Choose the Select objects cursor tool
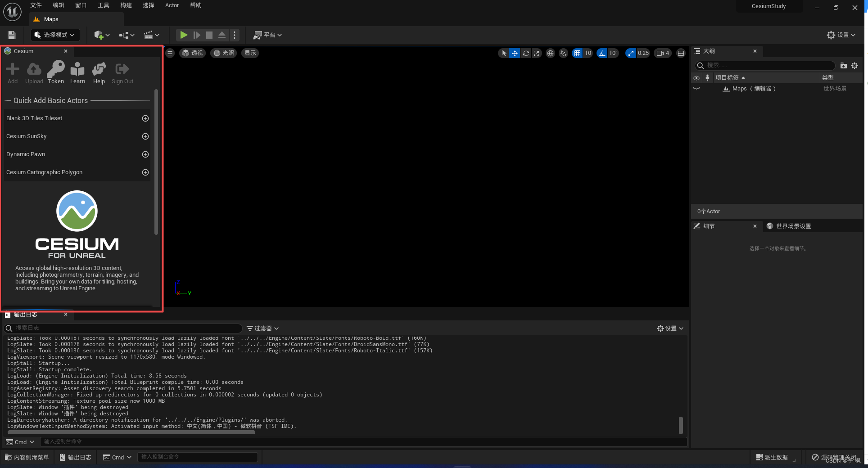 pyautogui.click(x=504, y=53)
